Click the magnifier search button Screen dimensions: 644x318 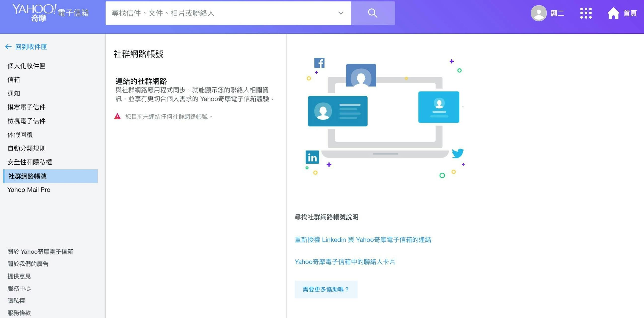click(372, 13)
